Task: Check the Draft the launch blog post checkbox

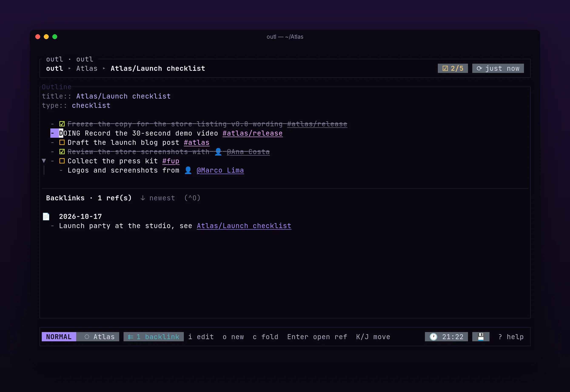Action: 62,142
